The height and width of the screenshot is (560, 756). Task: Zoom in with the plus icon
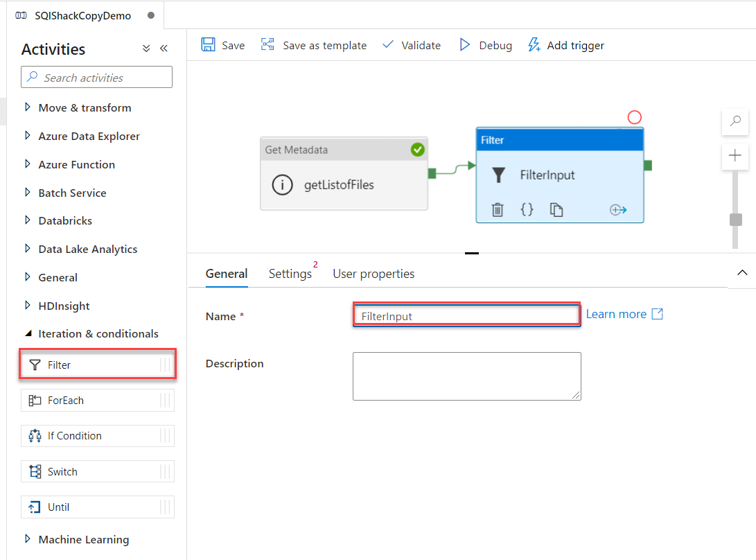click(735, 155)
